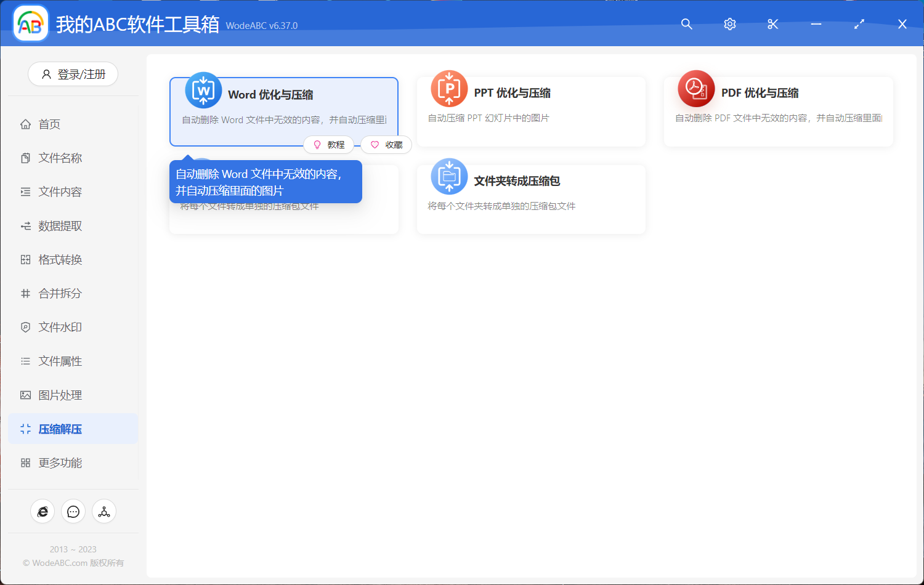Click the 文件夹转成压缩包 folder icon
The width and height of the screenshot is (924, 585).
(450, 177)
